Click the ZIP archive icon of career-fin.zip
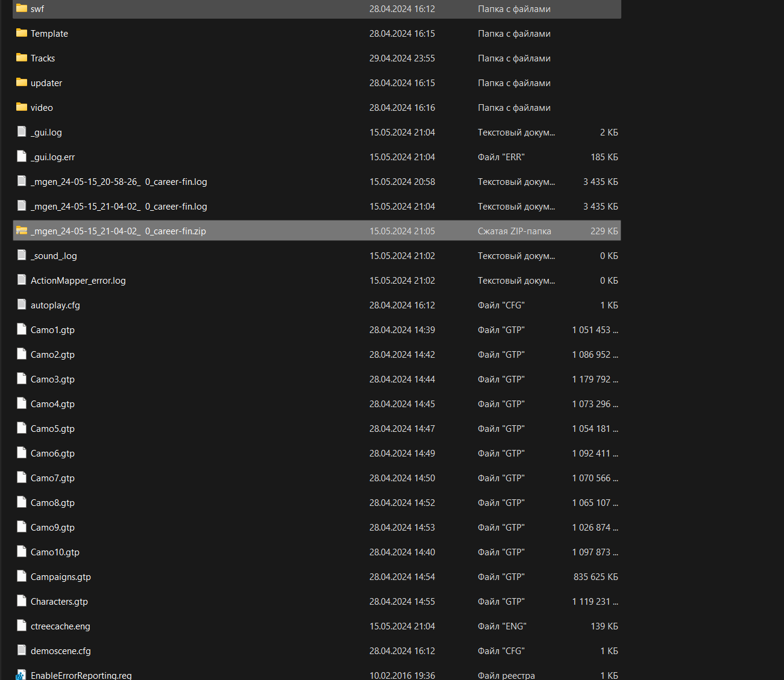The width and height of the screenshot is (784, 680). (x=22, y=231)
